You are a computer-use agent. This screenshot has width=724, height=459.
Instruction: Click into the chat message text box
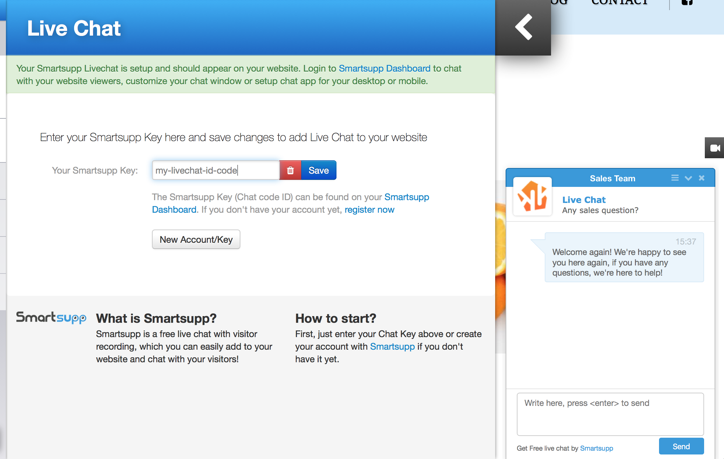coord(609,413)
